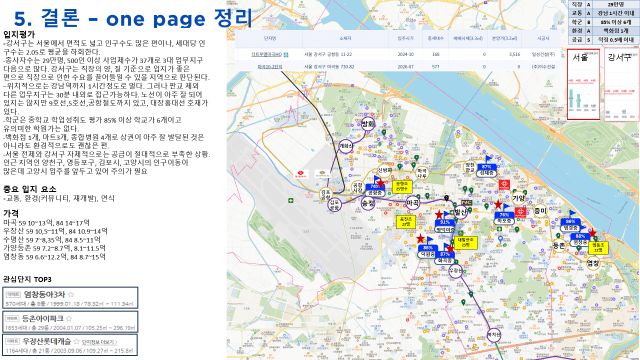Click the 공급 row in rating table

click(x=604, y=40)
